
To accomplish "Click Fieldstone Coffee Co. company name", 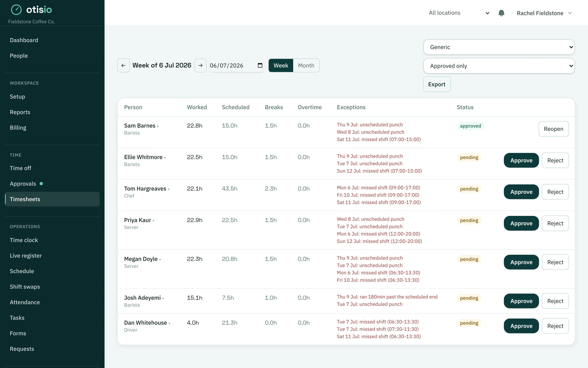I will pos(32,22).
